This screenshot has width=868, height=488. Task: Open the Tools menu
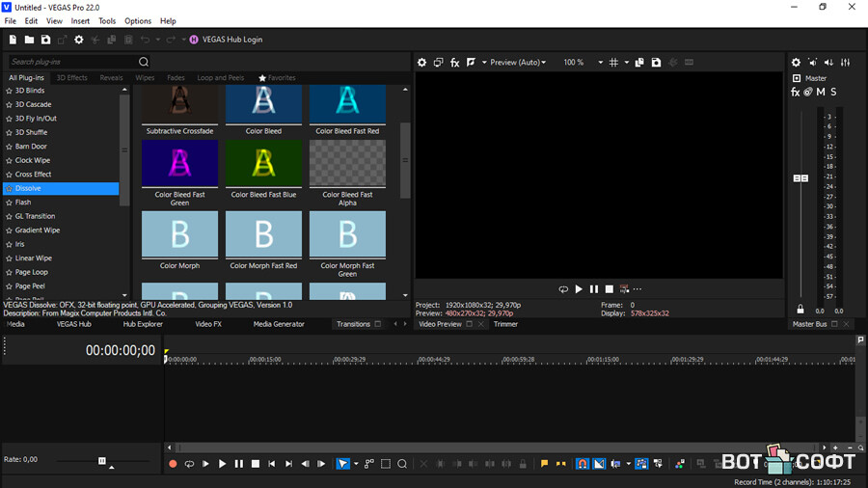[107, 21]
